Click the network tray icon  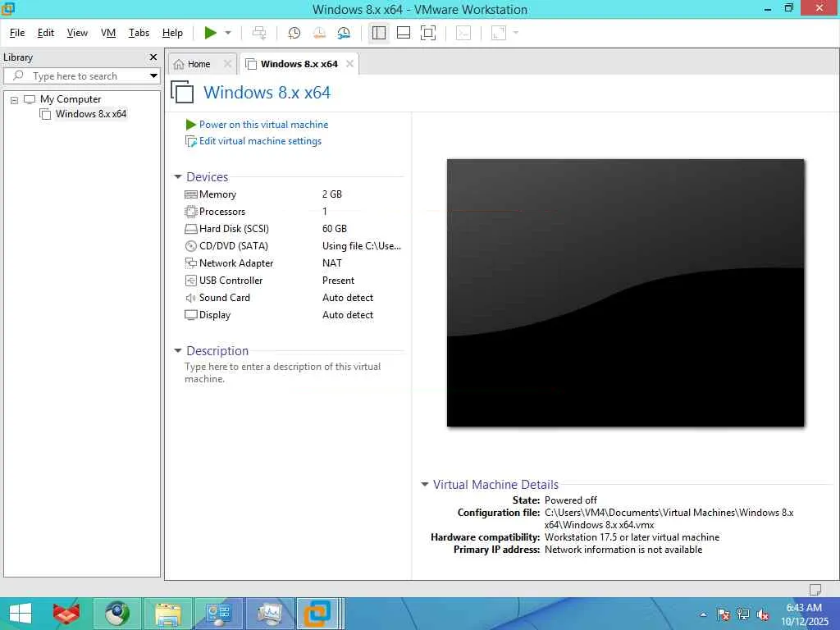click(x=743, y=614)
